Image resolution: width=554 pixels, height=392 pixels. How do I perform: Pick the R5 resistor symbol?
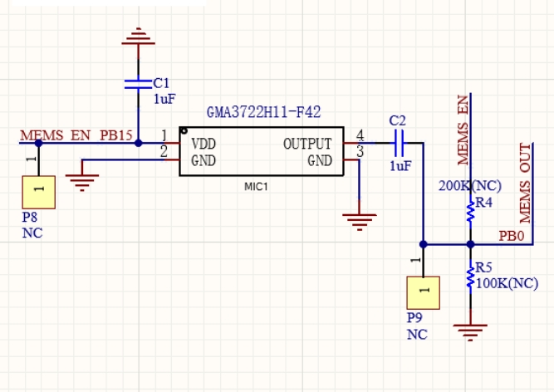click(x=470, y=276)
